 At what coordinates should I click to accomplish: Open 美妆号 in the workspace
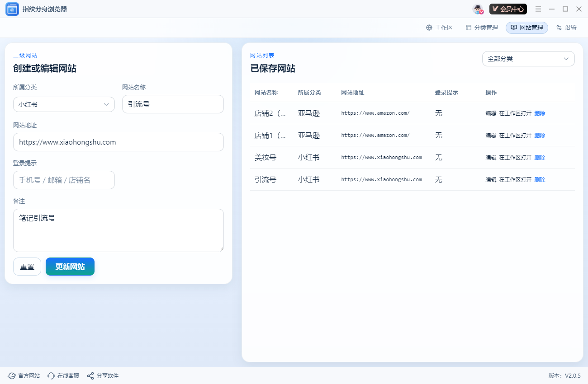click(515, 158)
